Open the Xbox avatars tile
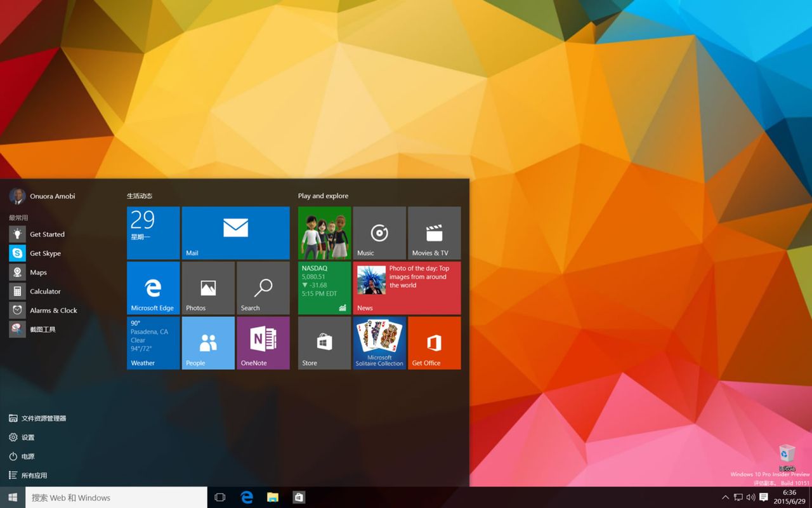Image resolution: width=812 pixels, height=508 pixels. (x=324, y=233)
